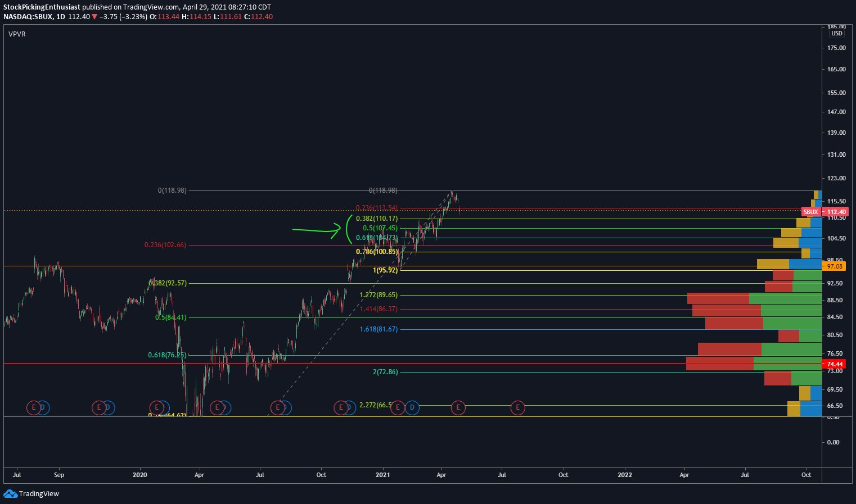Click the 2022 label on the time axis
The height and width of the screenshot is (504, 856).
pos(625,475)
